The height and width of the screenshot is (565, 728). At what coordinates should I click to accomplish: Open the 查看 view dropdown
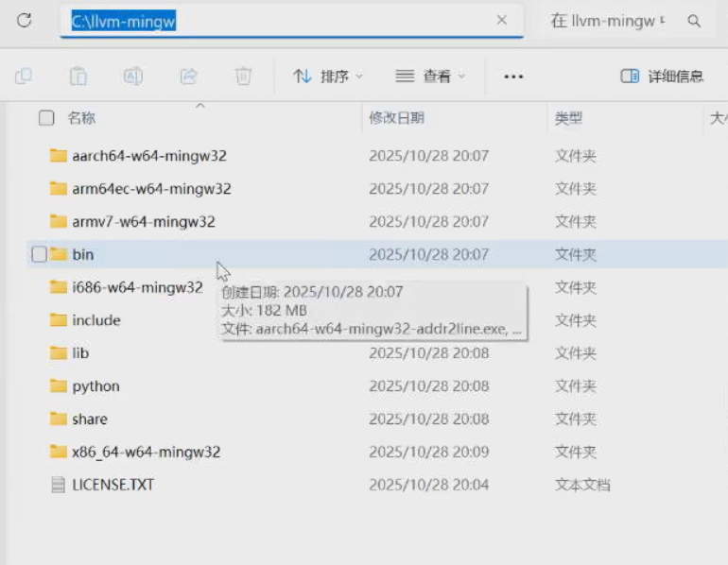pos(430,77)
